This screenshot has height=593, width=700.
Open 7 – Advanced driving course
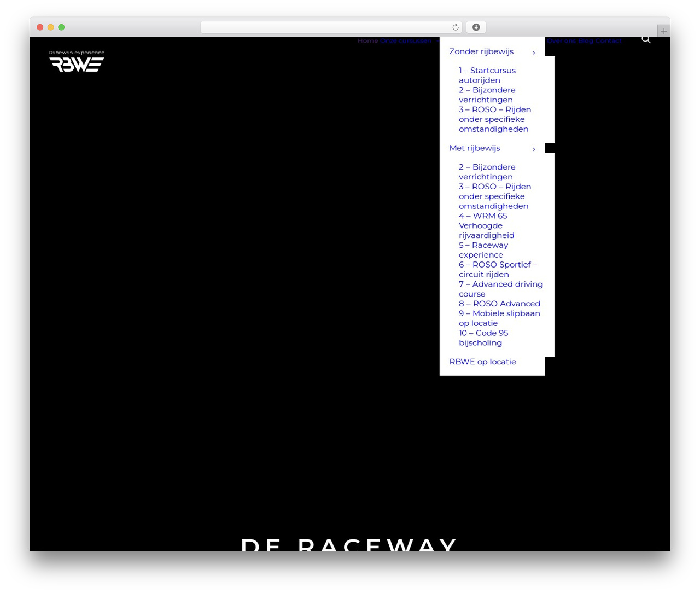coord(501,289)
